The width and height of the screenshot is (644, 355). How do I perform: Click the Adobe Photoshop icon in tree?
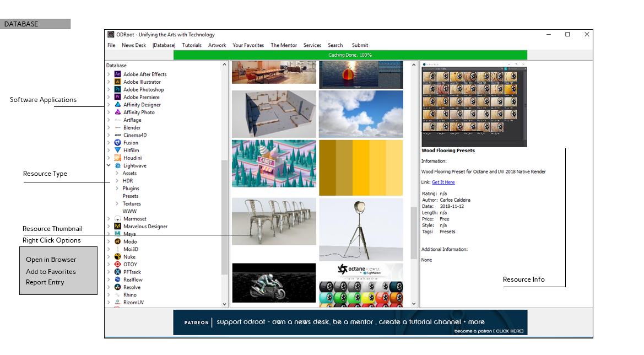point(118,89)
